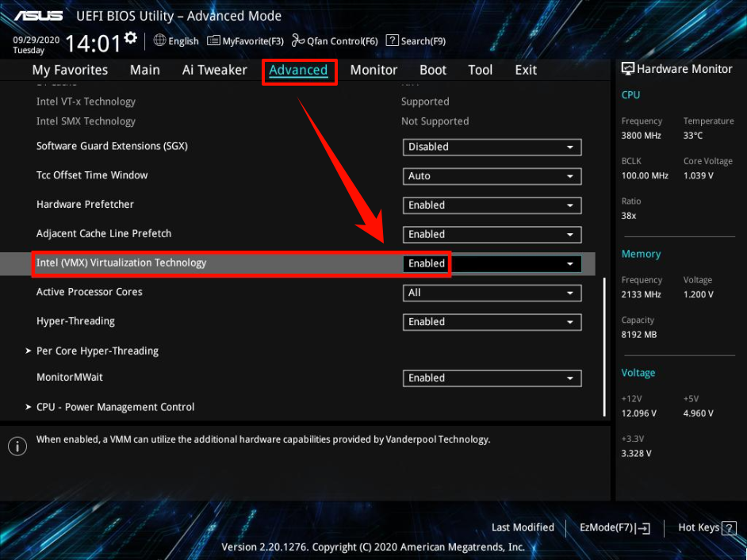747x560 pixels.
Task: Click the Active Processor Cores label
Action: (x=90, y=292)
